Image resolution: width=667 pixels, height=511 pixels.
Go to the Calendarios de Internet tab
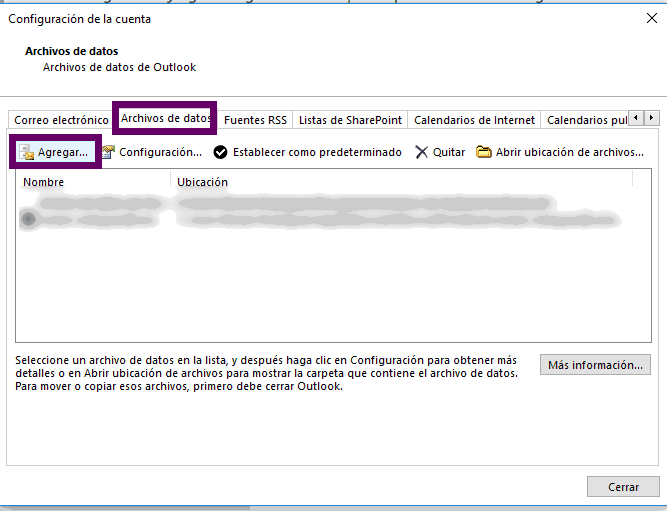click(x=474, y=120)
